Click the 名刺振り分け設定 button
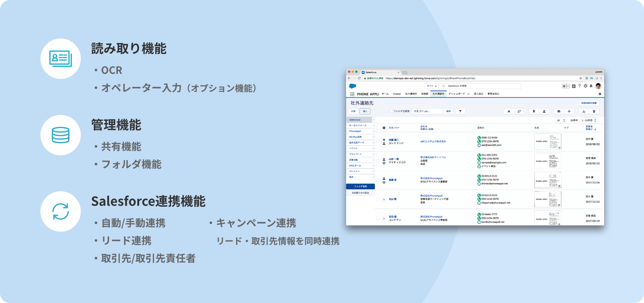The width and height of the screenshot is (644, 303). pyautogui.click(x=361, y=193)
